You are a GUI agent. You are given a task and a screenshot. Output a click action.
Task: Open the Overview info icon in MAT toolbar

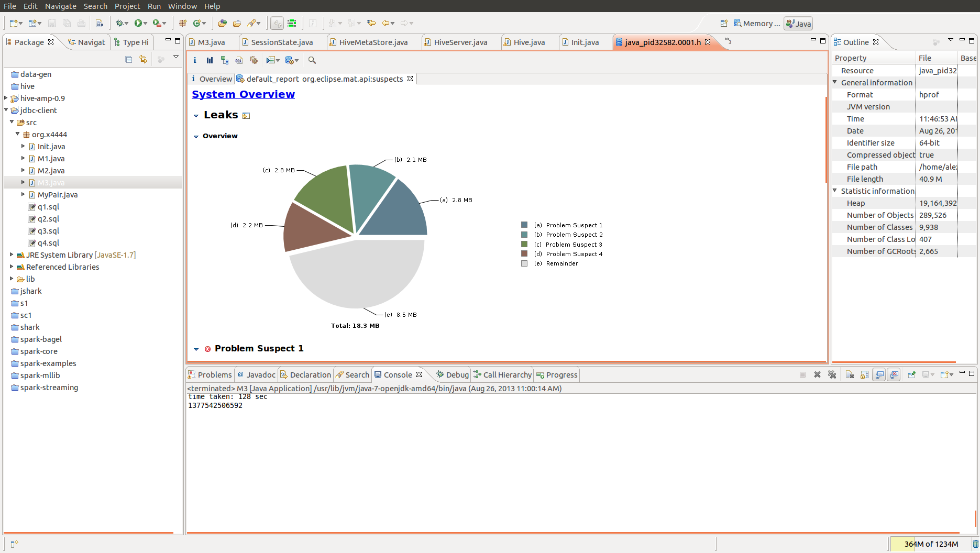195,60
